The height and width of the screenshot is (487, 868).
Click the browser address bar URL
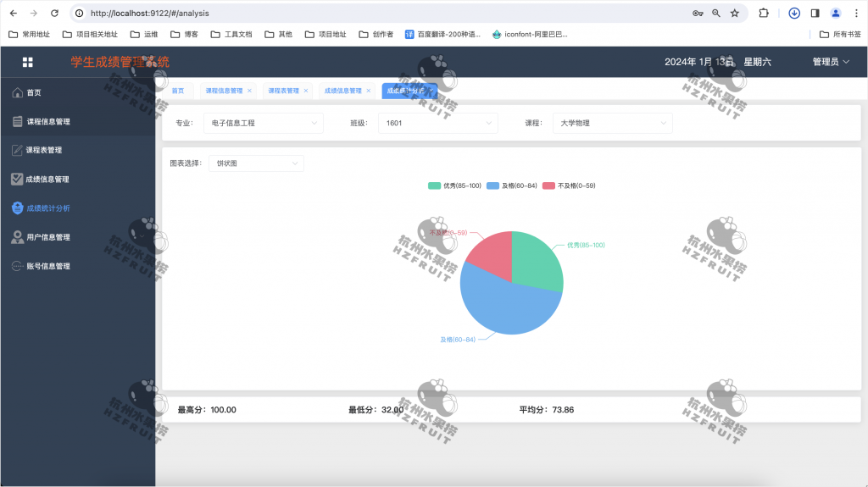pyautogui.click(x=150, y=14)
